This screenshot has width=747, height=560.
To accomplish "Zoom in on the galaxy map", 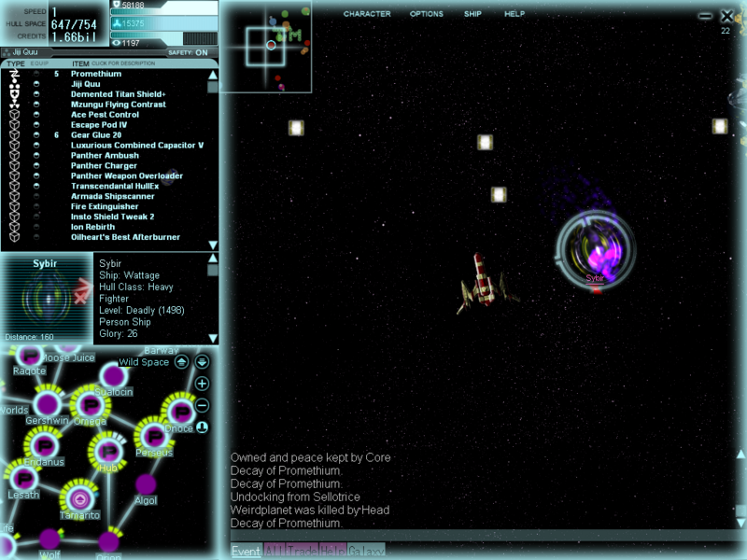I will click(202, 384).
